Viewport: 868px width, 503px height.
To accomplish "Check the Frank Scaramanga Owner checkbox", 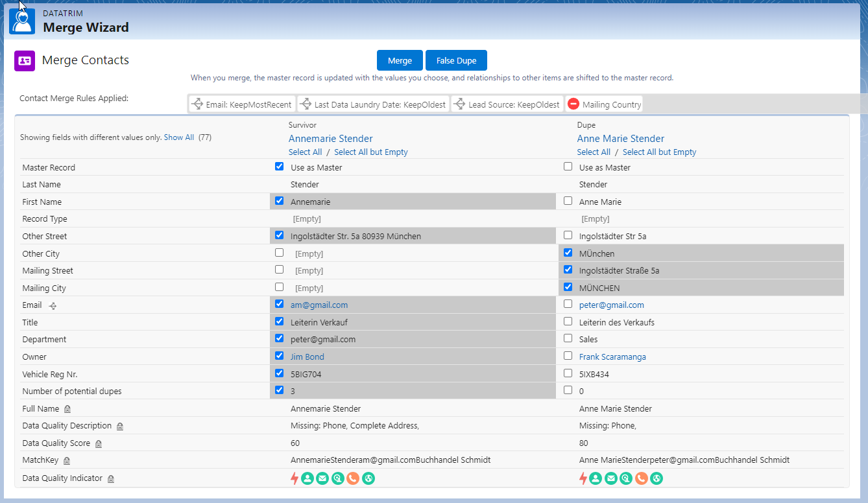I will point(568,356).
